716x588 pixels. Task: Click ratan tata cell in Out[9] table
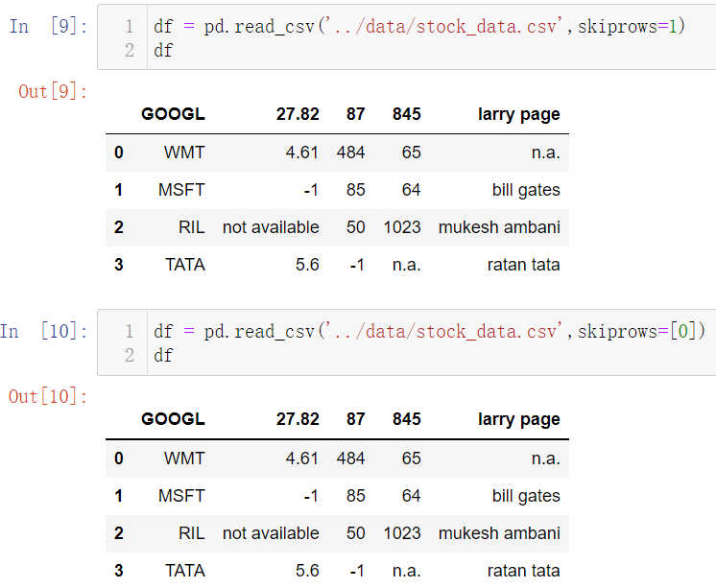tap(523, 265)
